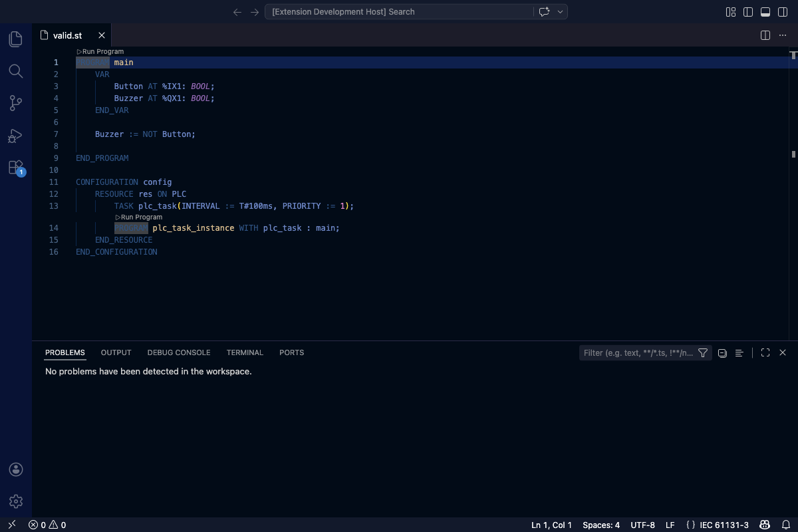The height and width of the screenshot is (532, 798).
Task: Open the Extensions view with badge
Action: click(x=16, y=168)
